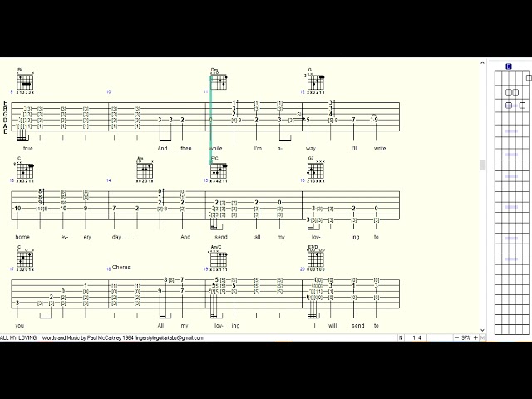Viewport: 532px width, 399px height.
Task: Click the lyric 'ery' under measure 13
Action: pyautogui.click(x=87, y=237)
